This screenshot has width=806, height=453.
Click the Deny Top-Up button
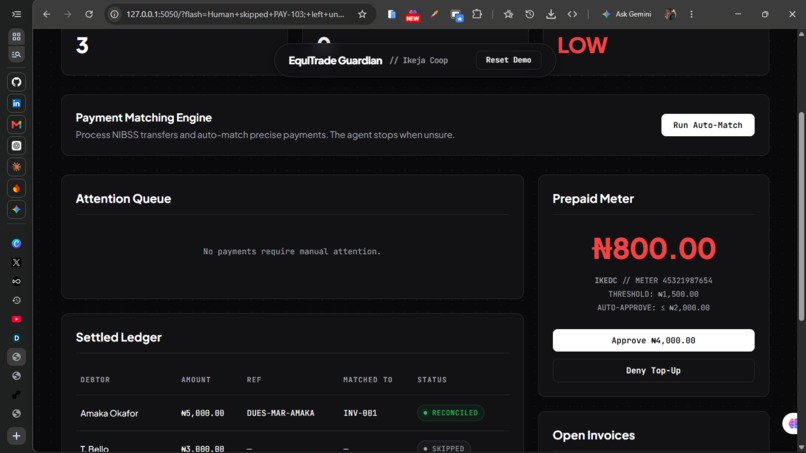(653, 370)
